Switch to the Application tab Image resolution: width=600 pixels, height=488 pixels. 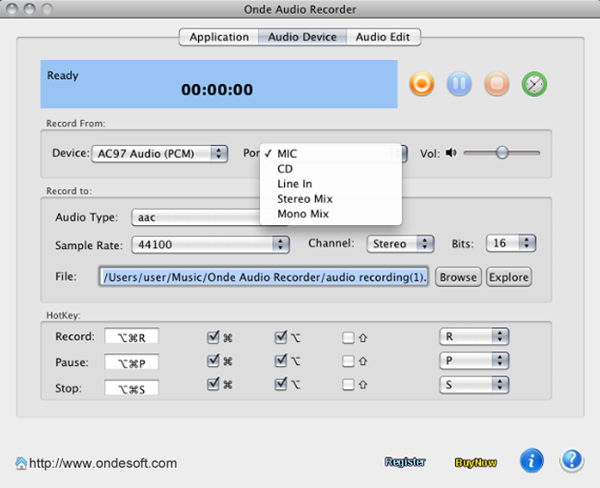click(218, 37)
